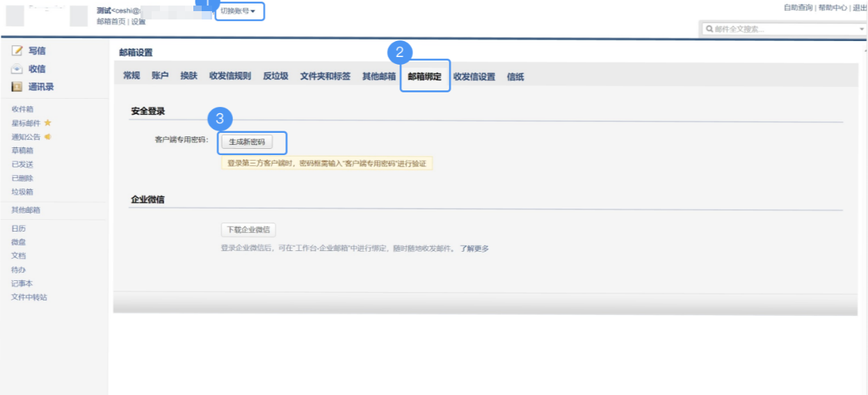Open 待办 in the sidebar

(x=19, y=270)
